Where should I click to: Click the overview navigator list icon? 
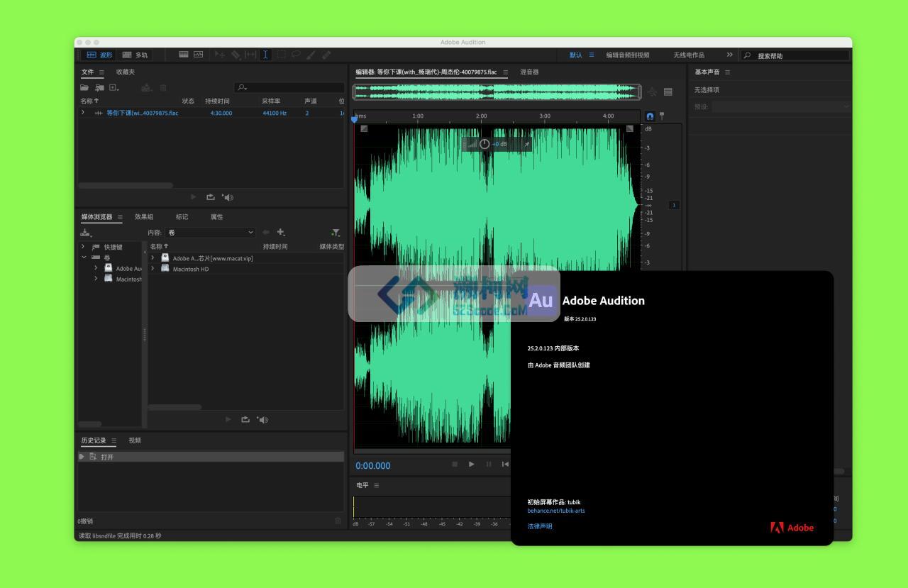[x=668, y=91]
